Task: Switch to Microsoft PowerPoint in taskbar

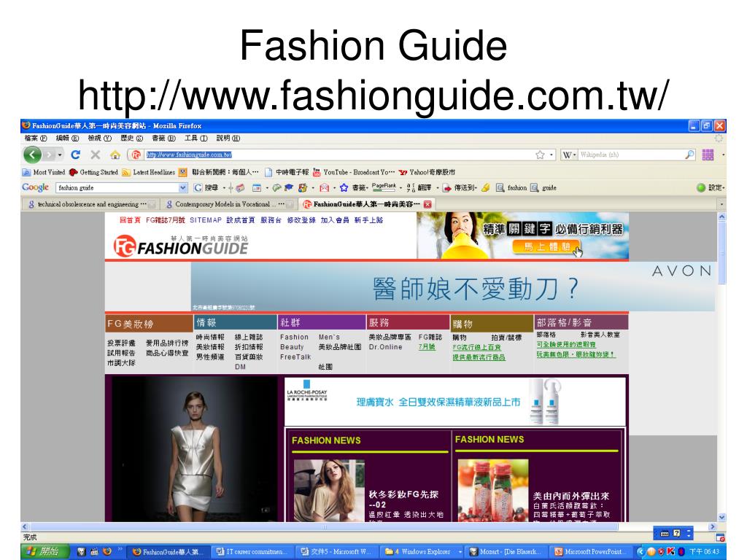Action: point(589,552)
